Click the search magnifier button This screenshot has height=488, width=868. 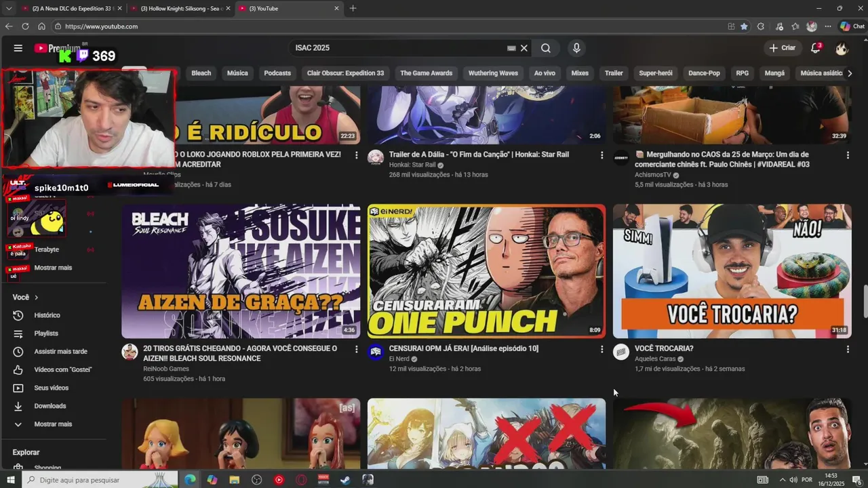546,48
